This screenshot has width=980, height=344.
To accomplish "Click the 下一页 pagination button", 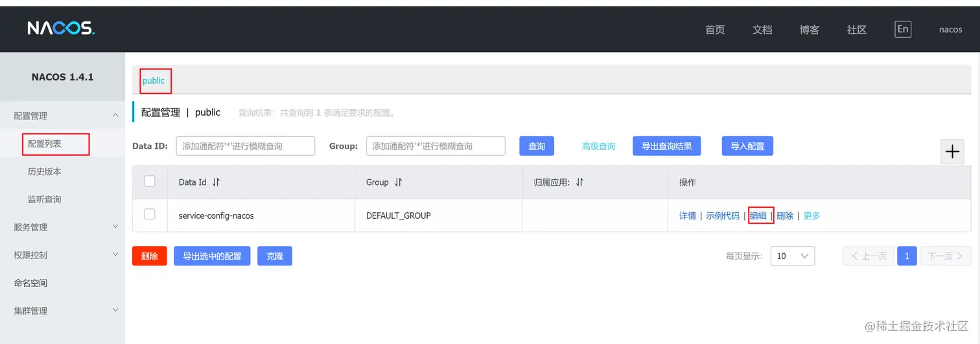I will [x=945, y=256].
